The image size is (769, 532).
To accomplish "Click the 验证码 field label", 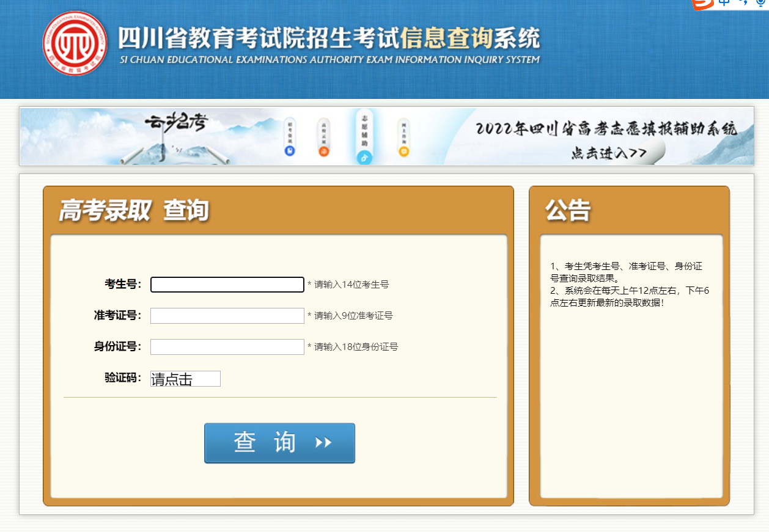I will click(123, 377).
